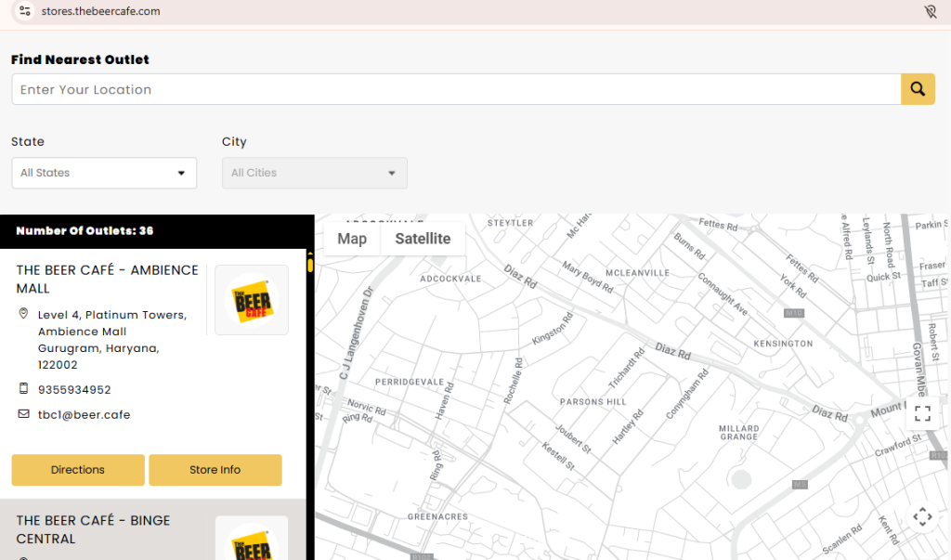Click the phone icon beside 9355934952
951x560 pixels.
(x=23, y=388)
